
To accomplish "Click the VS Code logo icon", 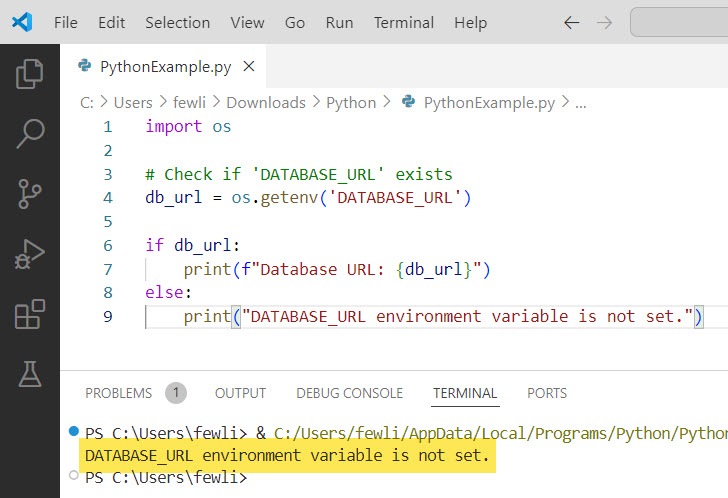I will click(22, 22).
